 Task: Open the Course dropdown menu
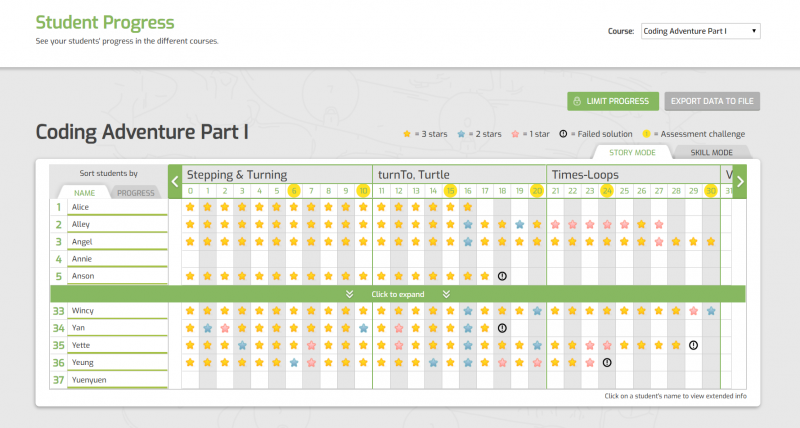click(700, 31)
